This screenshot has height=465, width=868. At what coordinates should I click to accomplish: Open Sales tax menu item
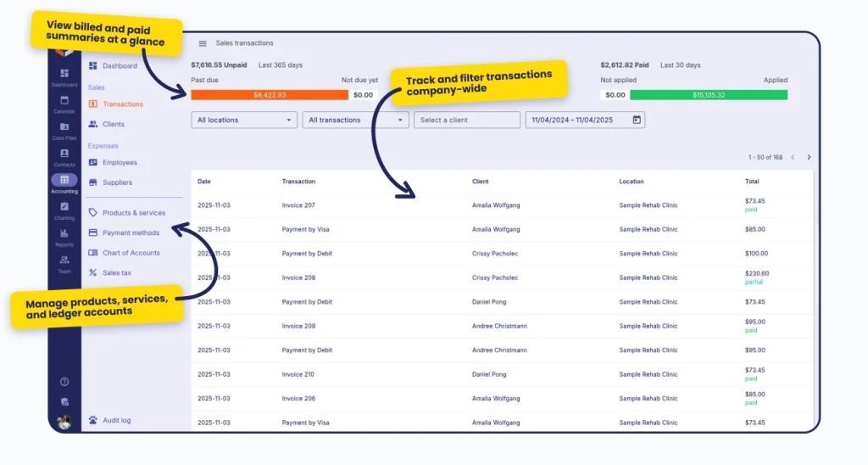tap(117, 272)
